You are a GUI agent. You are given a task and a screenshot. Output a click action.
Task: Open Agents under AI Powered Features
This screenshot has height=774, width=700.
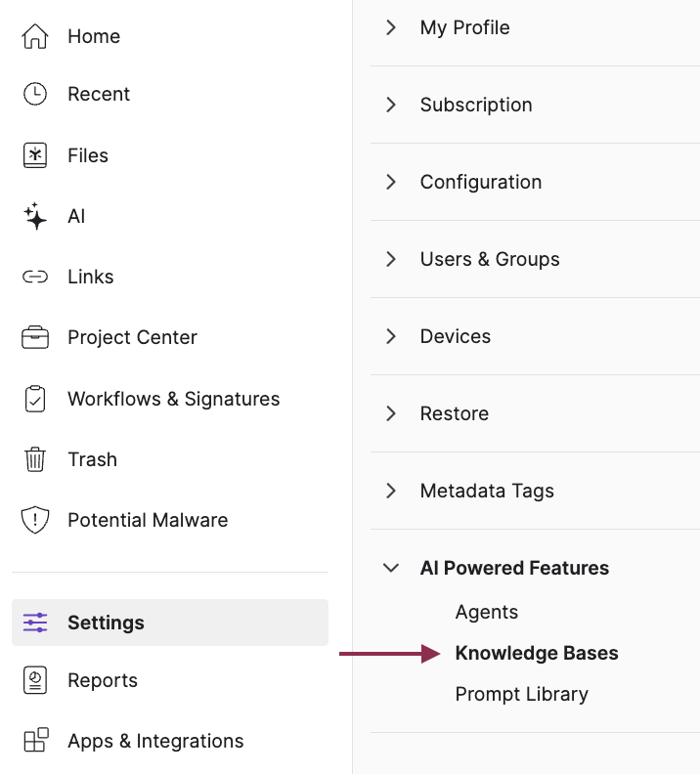tap(487, 612)
